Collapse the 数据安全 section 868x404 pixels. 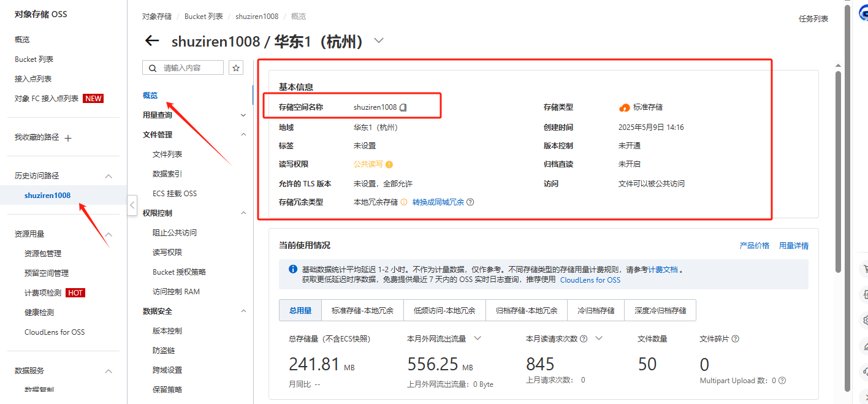[243, 311]
